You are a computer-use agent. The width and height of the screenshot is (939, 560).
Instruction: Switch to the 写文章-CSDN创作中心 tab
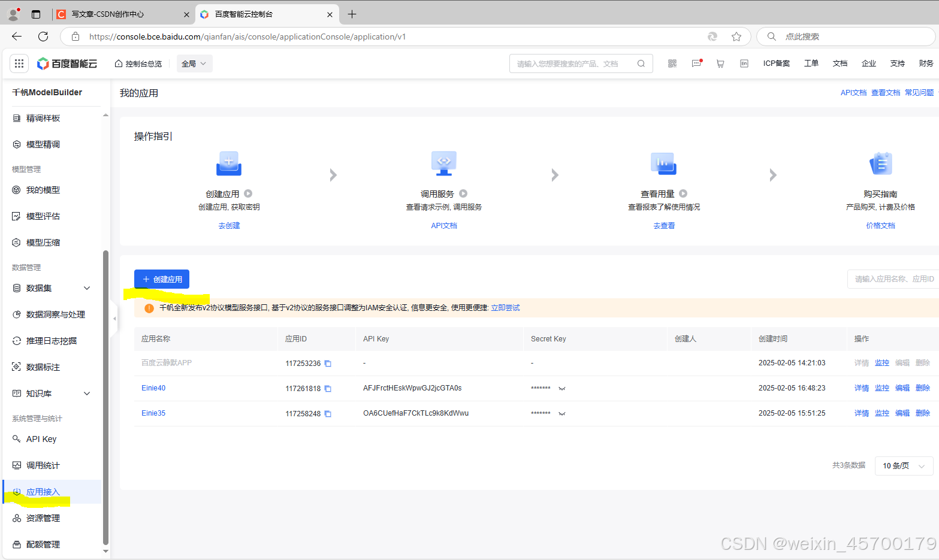click(123, 14)
